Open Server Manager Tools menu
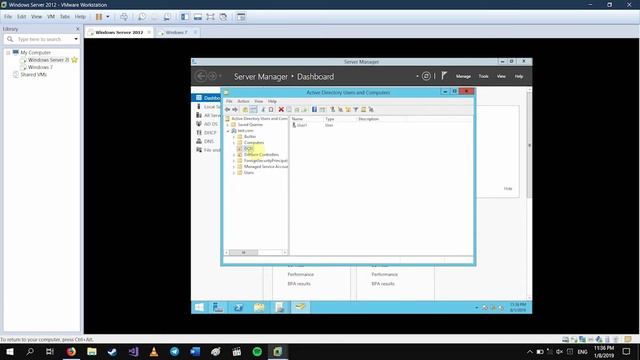This screenshot has width=640, height=360. click(x=484, y=76)
